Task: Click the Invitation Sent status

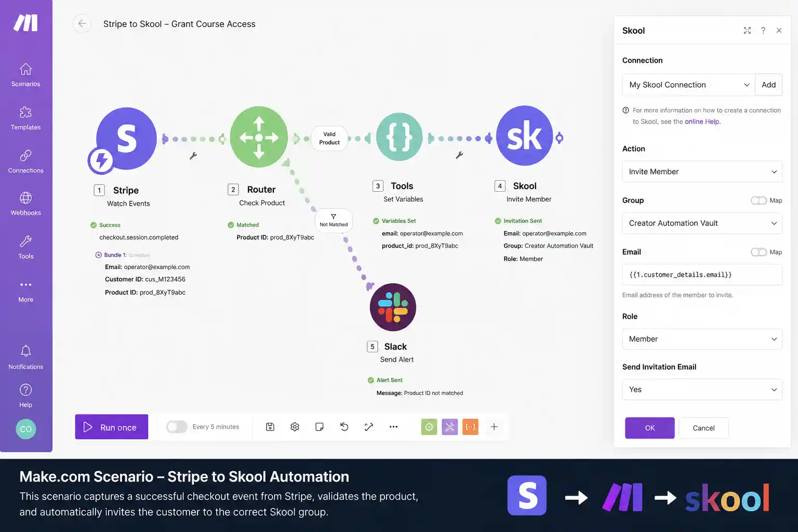Action: (518, 221)
